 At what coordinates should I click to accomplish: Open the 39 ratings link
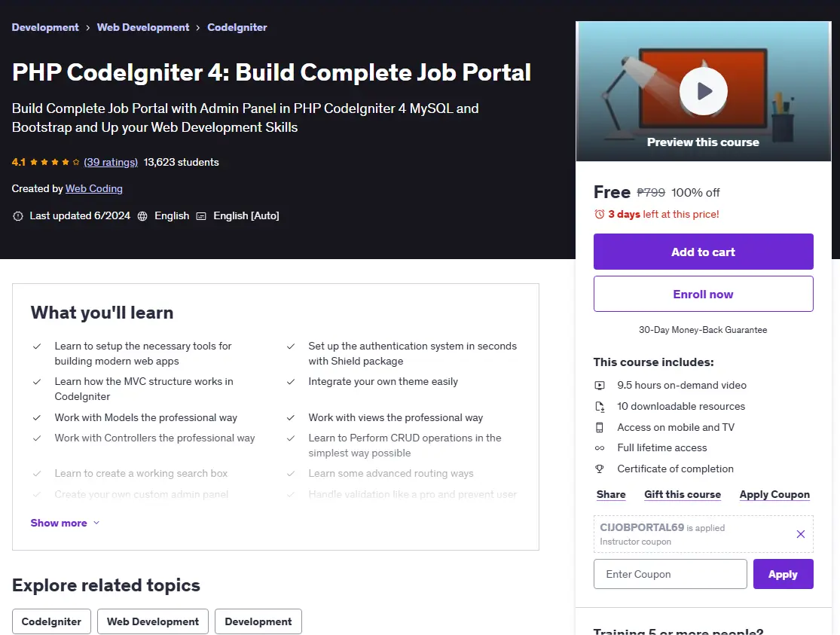point(111,162)
